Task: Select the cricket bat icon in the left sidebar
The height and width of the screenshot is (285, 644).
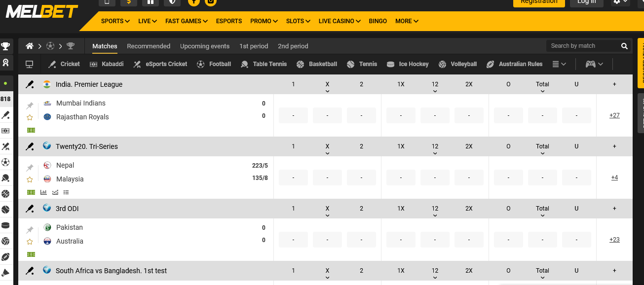Action: pos(5,115)
